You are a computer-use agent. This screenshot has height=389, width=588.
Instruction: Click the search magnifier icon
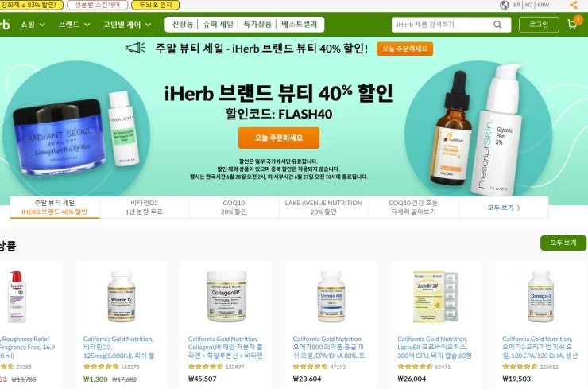pyautogui.click(x=497, y=25)
